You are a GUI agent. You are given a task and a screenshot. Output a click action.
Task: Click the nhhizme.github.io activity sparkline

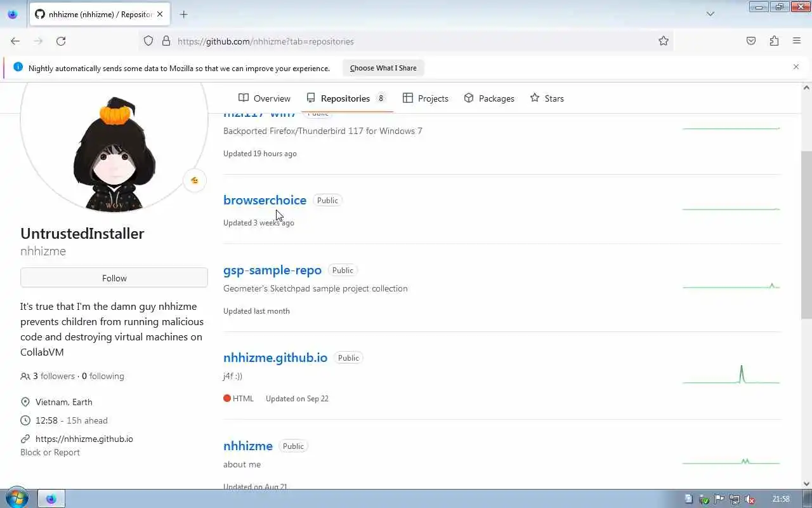click(731, 375)
